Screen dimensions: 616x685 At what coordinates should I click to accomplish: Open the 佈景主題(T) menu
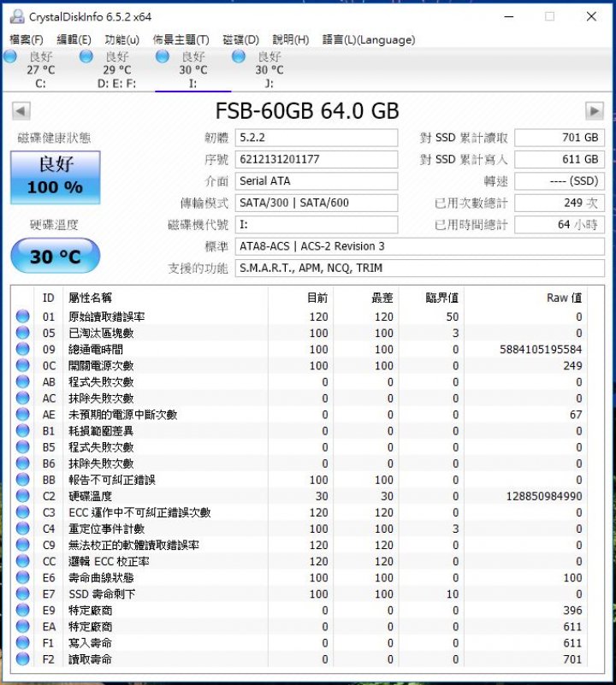click(x=181, y=39)
